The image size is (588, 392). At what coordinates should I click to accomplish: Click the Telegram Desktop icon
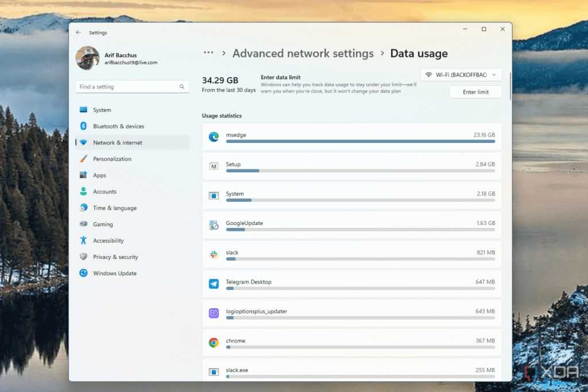[214, 284]
